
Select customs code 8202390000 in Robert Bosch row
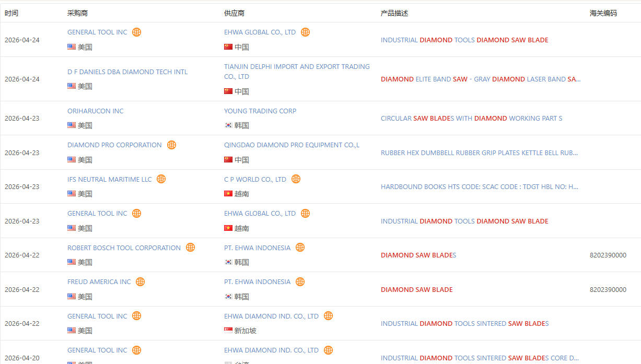(x=608, y=255)
